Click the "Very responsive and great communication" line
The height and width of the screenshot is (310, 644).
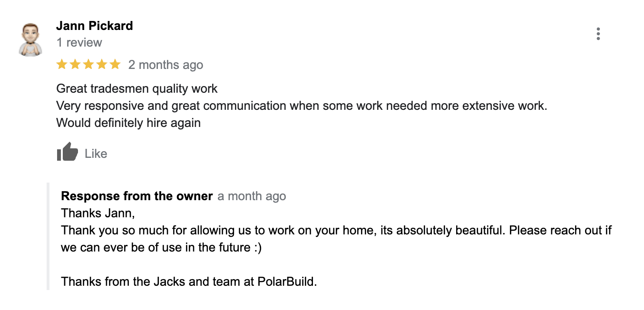[302, 106]
